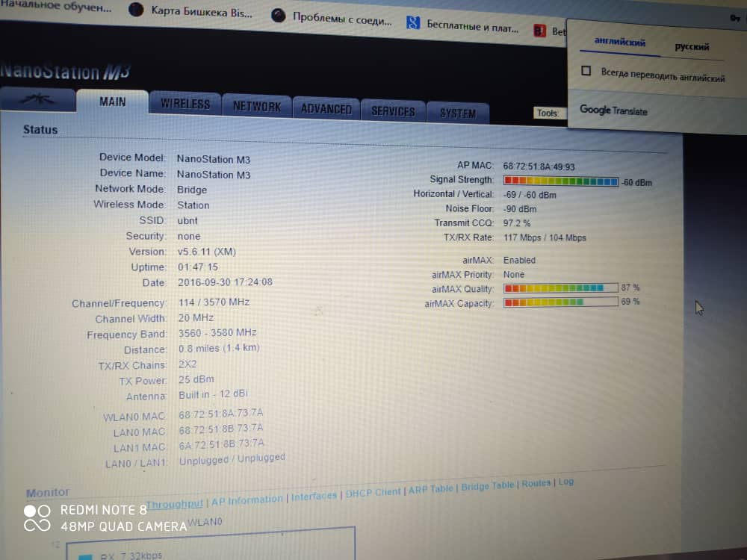Click the airMAX Quality bar
Image resolution: width=747 pixels, height=560 pixels.
(561, 288)
